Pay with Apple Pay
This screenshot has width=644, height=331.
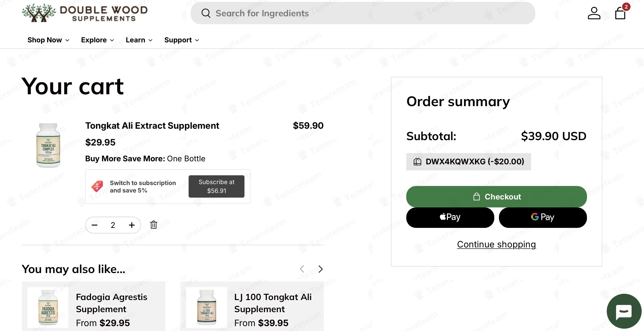(450, 217)
